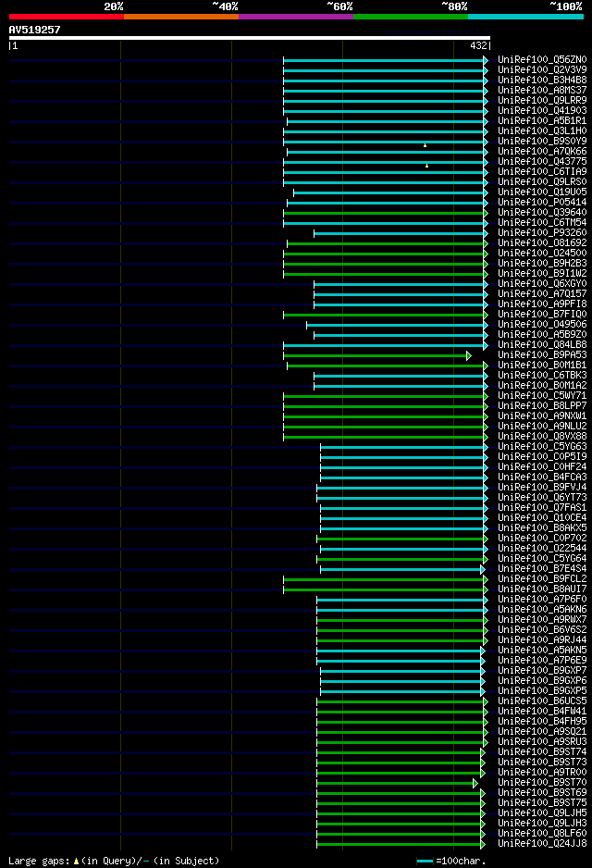Click the arrowhead ending the B9ST70 alignment
The width and height of the screenshot is (592, 868).
pos(475,783)
